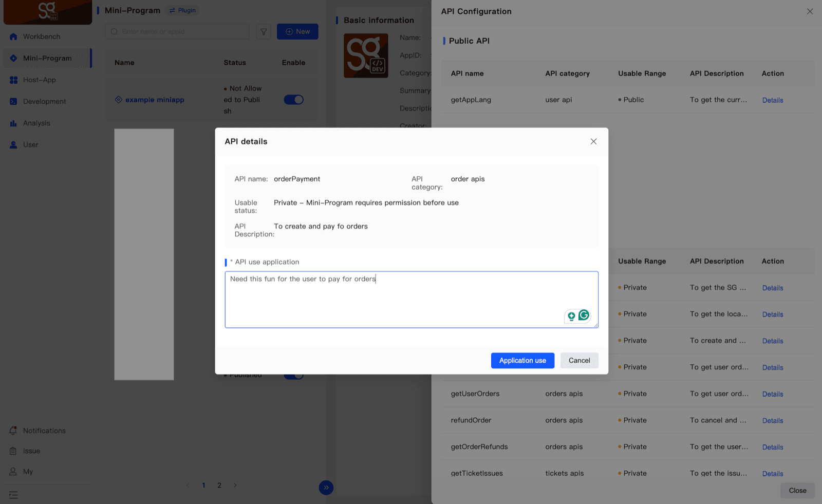822x504 pixels.
Task: Click Close button in API Configuration panel
Action: point(797,491)
